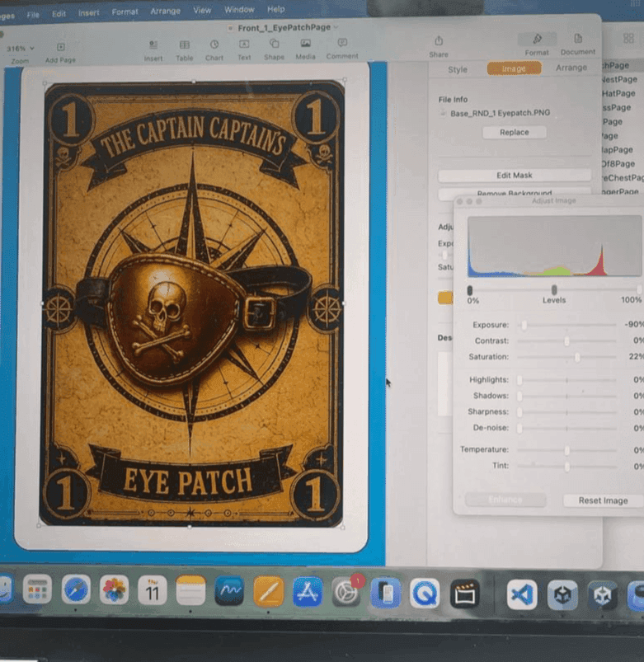Viewport: 644px width, 662px height.
Task: Select the Eye Patch card image
Action: pos(193,304)
